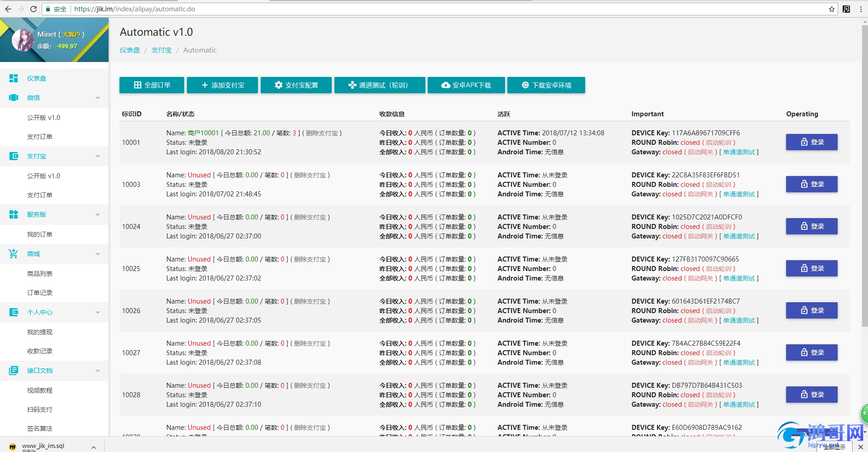Click 登录 button for ID 10027
Viewport: 868px width, 452px height.
(x=811, y=352)
